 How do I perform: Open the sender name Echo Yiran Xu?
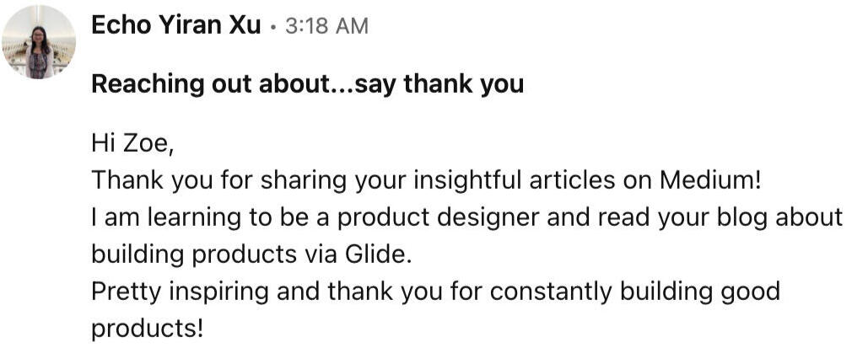pyautogui.click(x=175, y=25)
